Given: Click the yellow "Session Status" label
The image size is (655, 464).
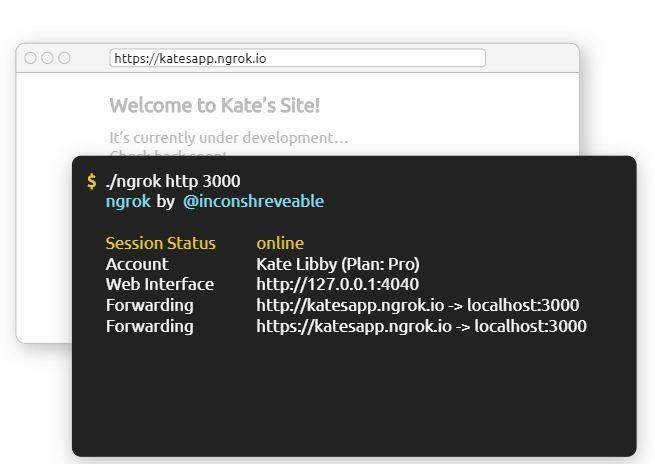Looking at the screenshot, I should pyautogui.click(x=160, y=243).
